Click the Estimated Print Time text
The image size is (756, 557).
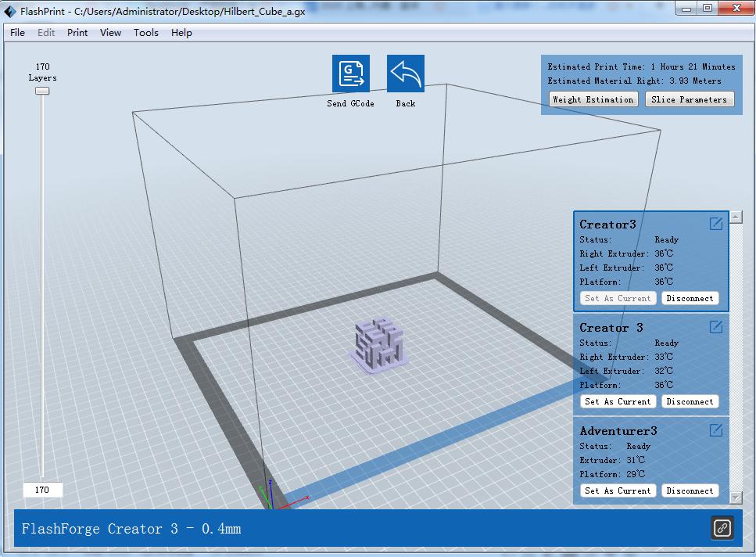click(x=641, y=66)
